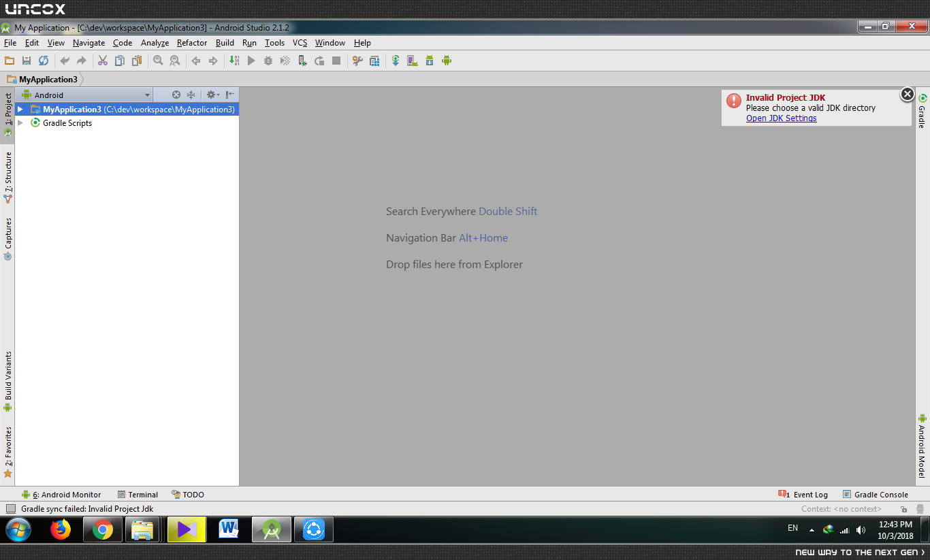Click the Copy toolbar icon
Image resolution: width=930 pixels, height=560 pixels.
120,61
